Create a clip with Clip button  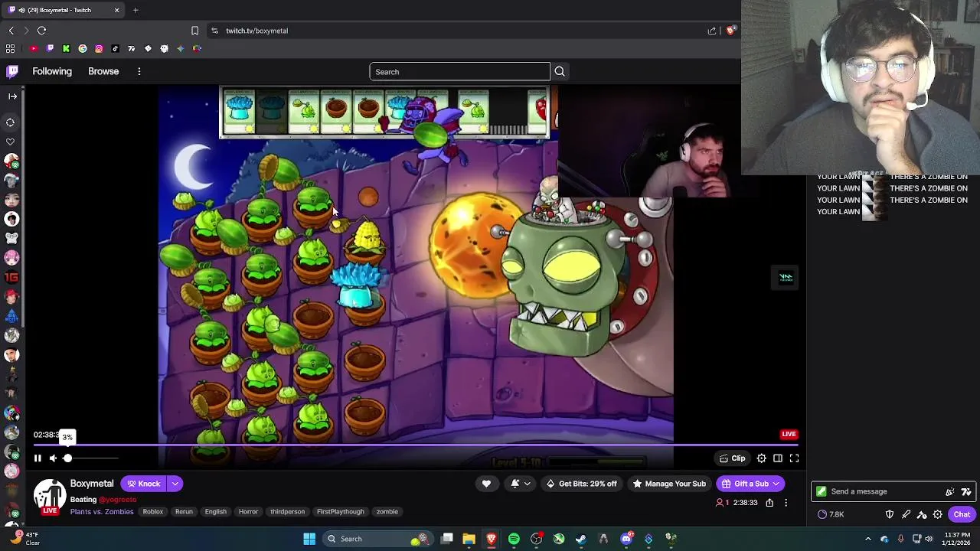coord(732,458)
